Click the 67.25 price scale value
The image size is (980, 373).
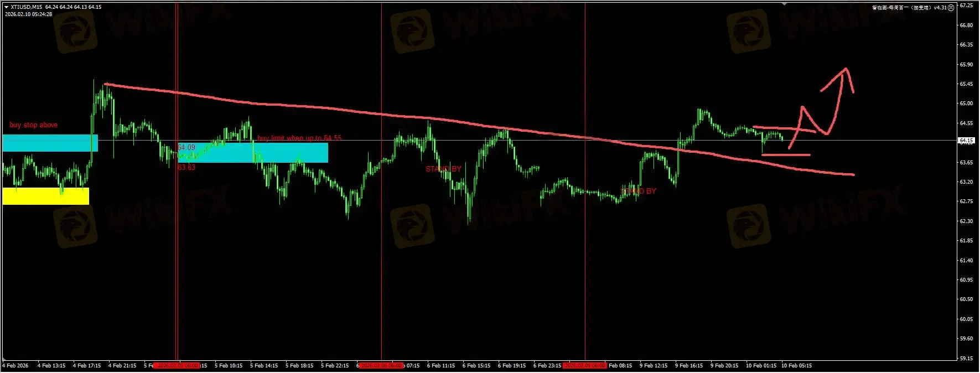click(966, 6)
